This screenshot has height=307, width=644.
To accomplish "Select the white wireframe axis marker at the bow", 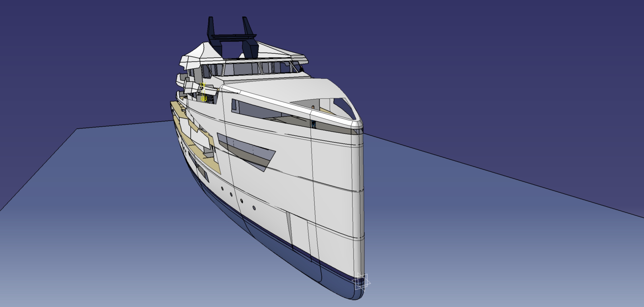I will 361,282.
